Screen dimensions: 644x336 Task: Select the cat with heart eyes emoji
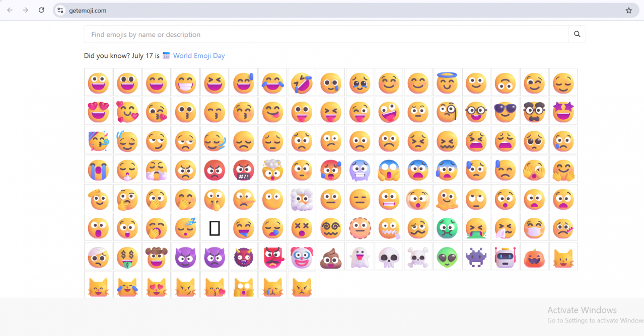coord(156,285)
